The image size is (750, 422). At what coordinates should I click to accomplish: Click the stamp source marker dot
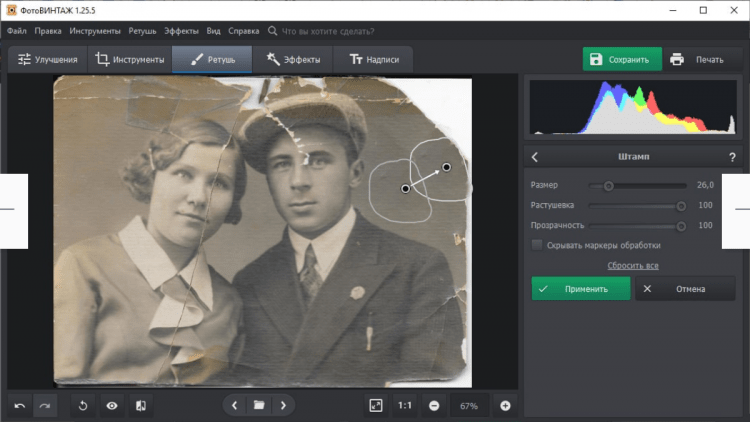point(405,189)
